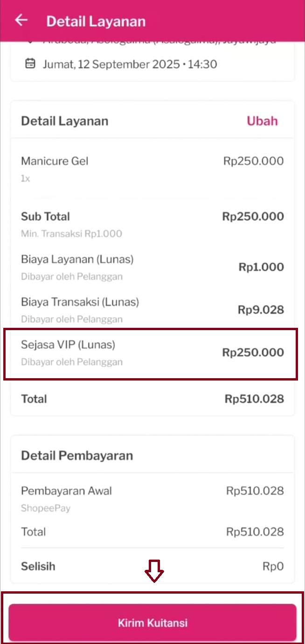
Task: Click the calendar icon beside the date
Action: coord(30,64)
